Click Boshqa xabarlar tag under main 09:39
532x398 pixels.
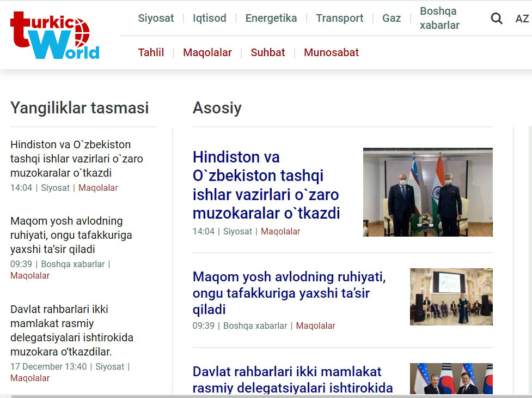(x=255, y=326)
